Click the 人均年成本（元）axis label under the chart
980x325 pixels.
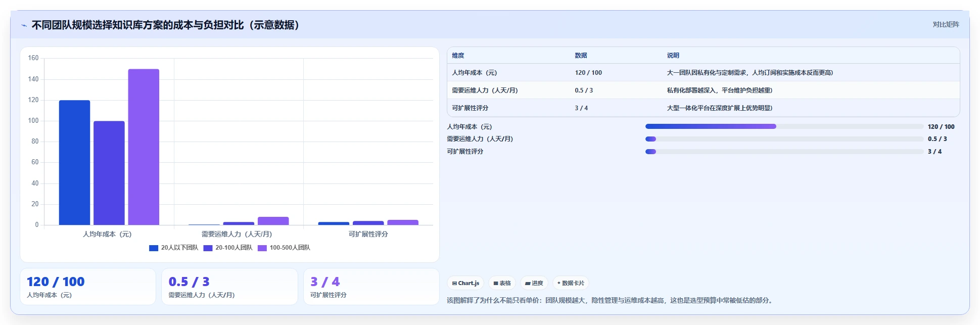pos(107,234)
